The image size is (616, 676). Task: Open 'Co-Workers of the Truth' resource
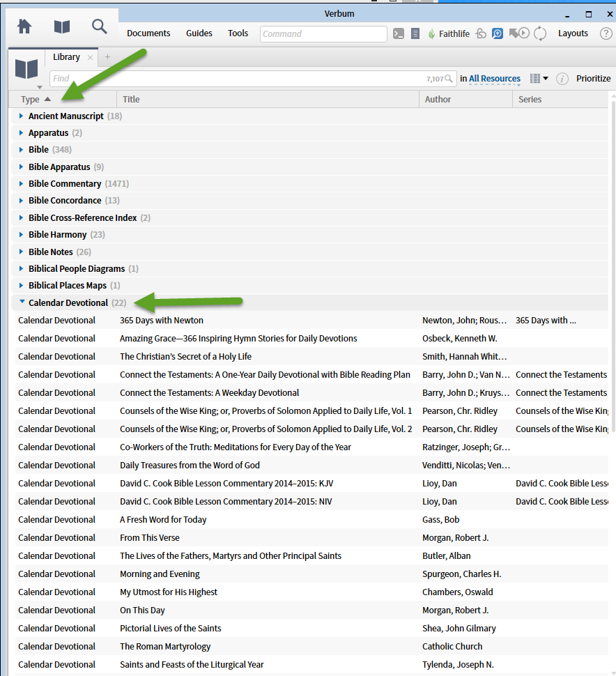(x=236, y=447)
